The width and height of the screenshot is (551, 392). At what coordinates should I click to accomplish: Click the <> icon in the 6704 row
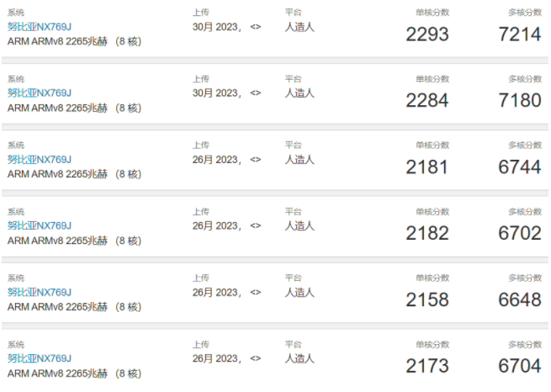[x=256, y=358]
